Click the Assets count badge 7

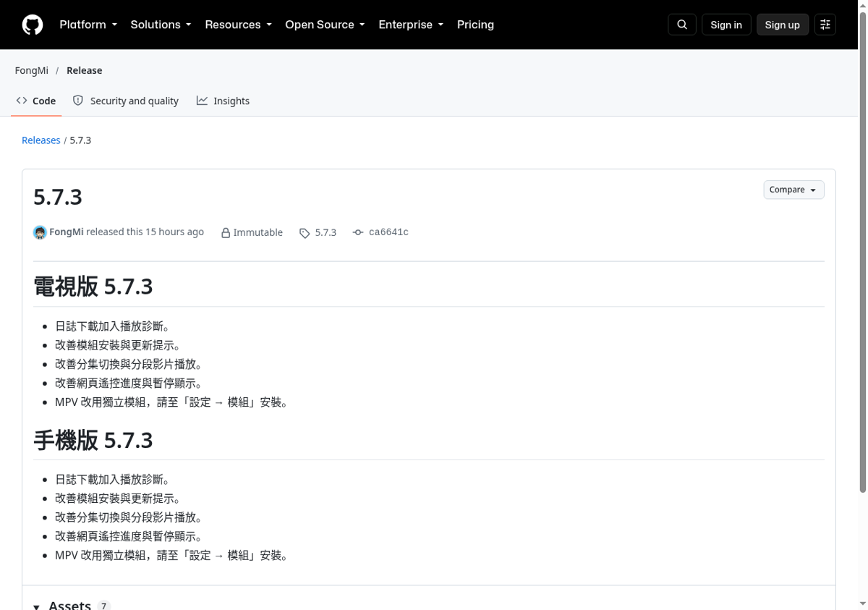(x=104, y=606)
